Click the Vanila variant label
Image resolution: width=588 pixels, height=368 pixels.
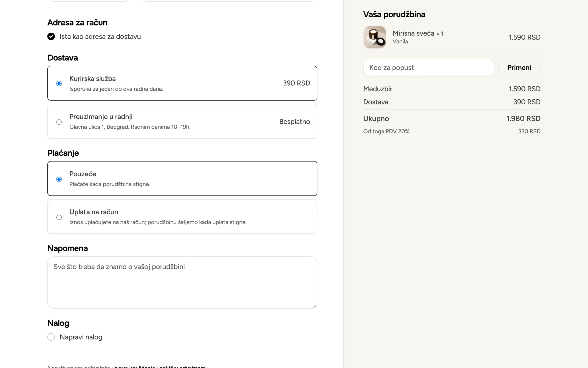click(400, 42)
